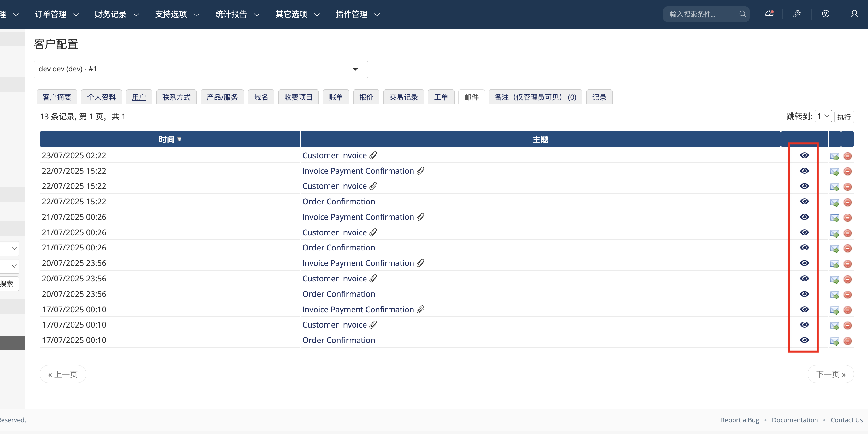The image size is (868, 434).
Task: Delete the 22/07/2025 Order Confirmation email
Action: click(x=847, y=202)
